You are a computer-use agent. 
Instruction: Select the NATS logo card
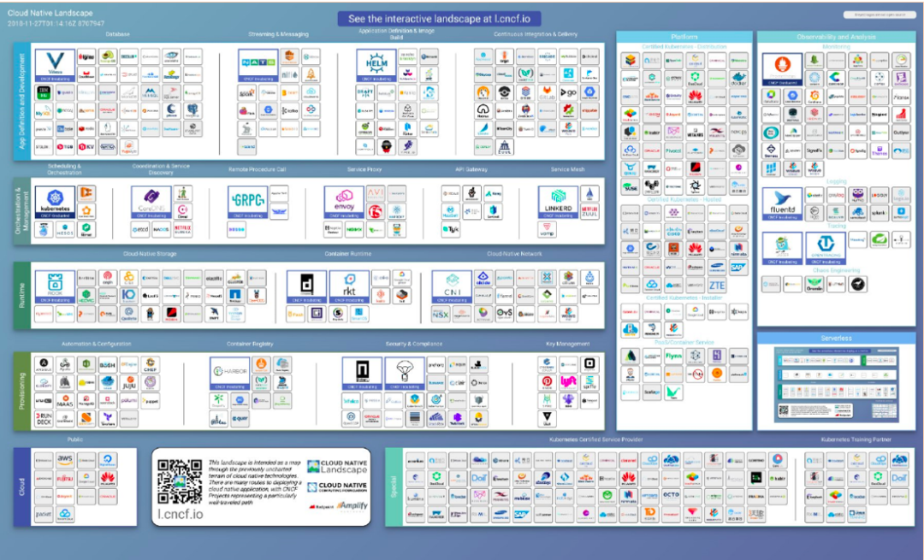tap(258, 66)
